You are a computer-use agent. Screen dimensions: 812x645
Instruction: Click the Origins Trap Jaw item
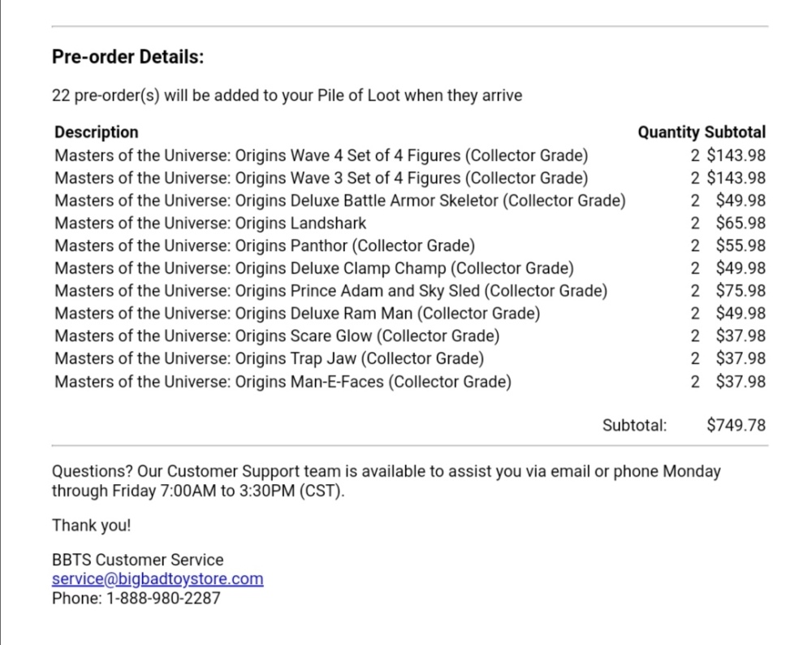[x=270, y=358]
